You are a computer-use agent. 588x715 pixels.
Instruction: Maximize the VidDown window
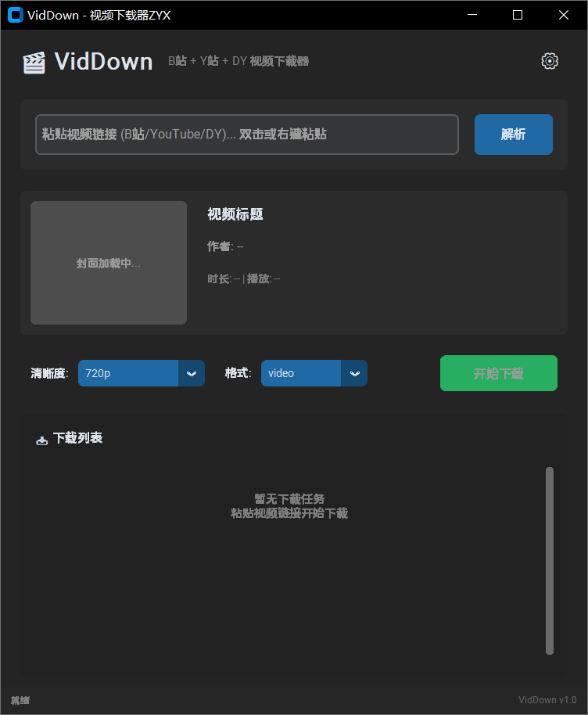click(518, 15)
